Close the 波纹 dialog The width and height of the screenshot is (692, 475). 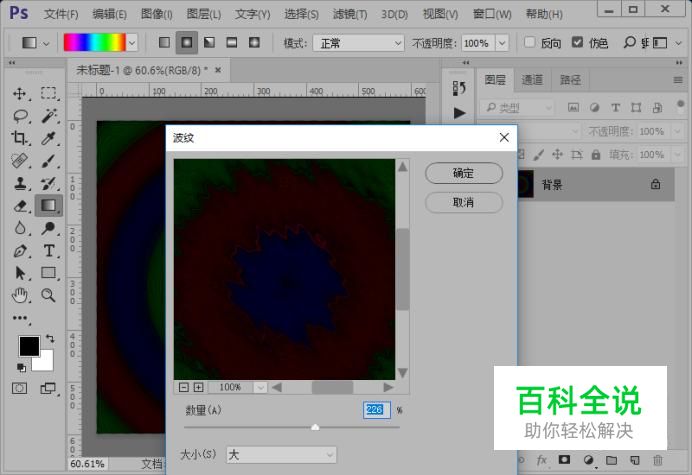click(504, 138)
